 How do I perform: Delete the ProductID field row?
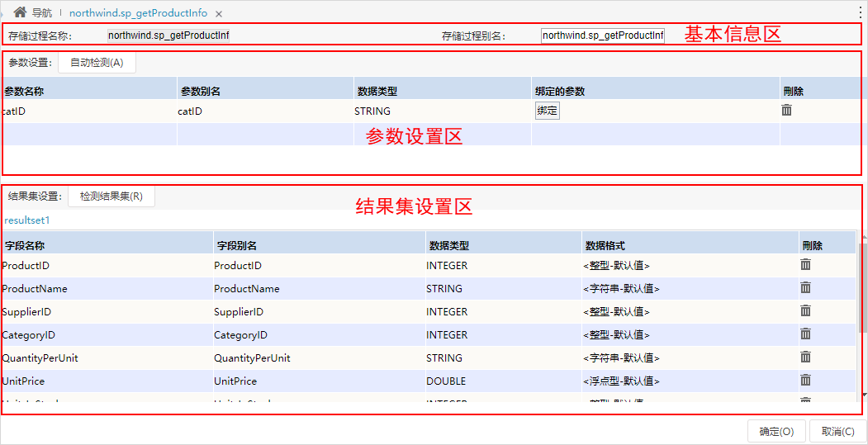click(x=806, y=264)
